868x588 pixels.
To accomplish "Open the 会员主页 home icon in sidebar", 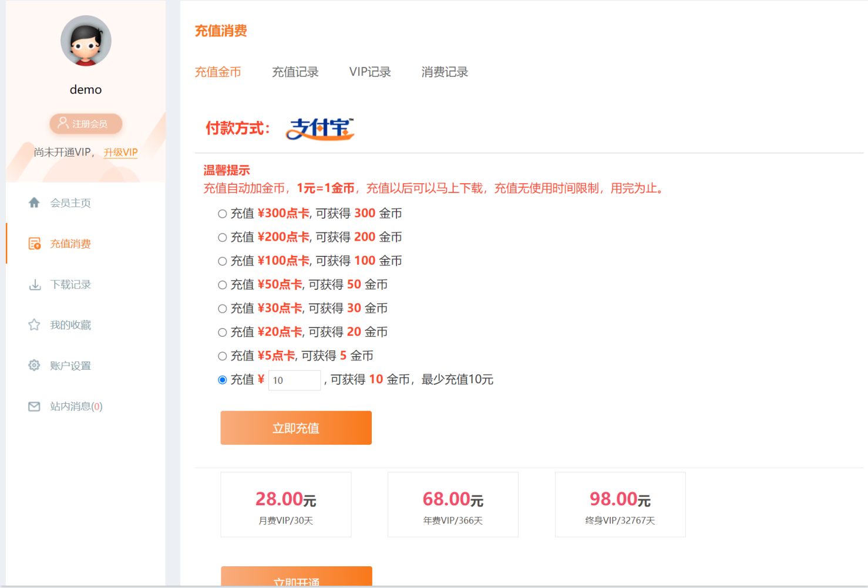I will click(34, 202).
